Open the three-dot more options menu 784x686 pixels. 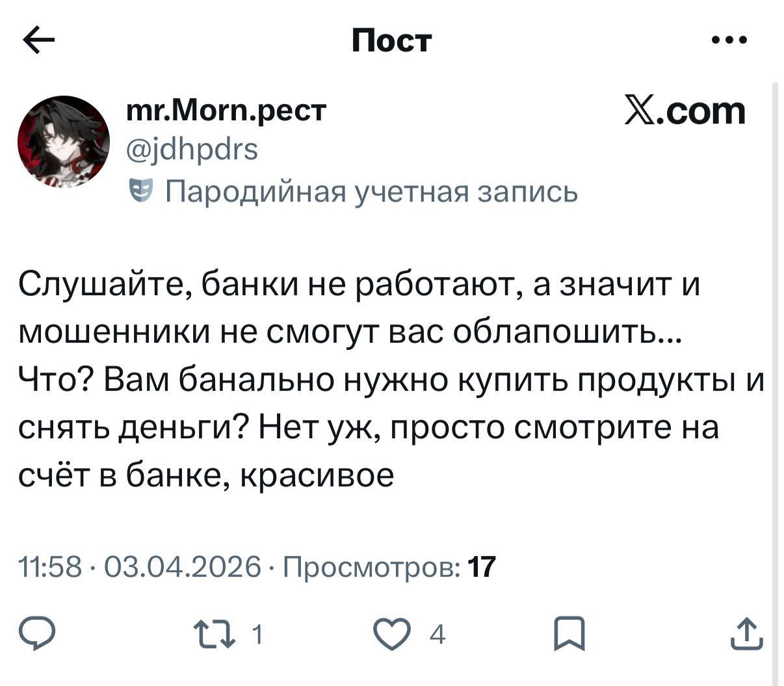pyautogui.click(x=729, y=41)
